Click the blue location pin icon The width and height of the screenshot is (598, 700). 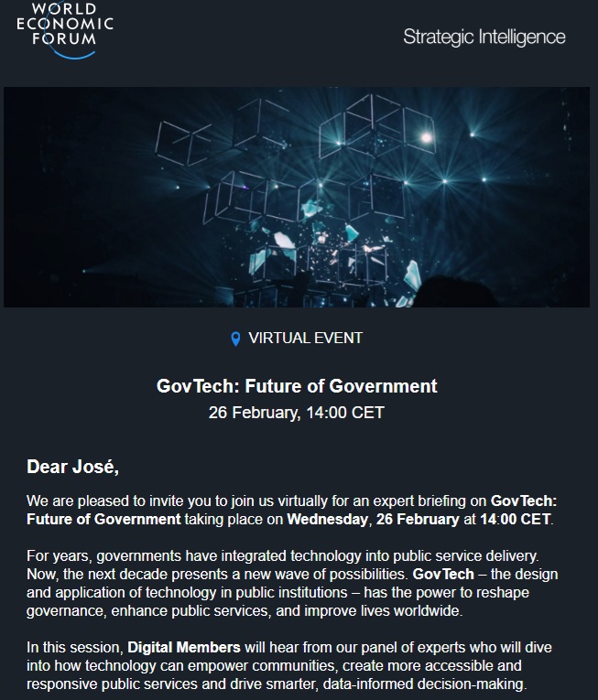(235, 339)
